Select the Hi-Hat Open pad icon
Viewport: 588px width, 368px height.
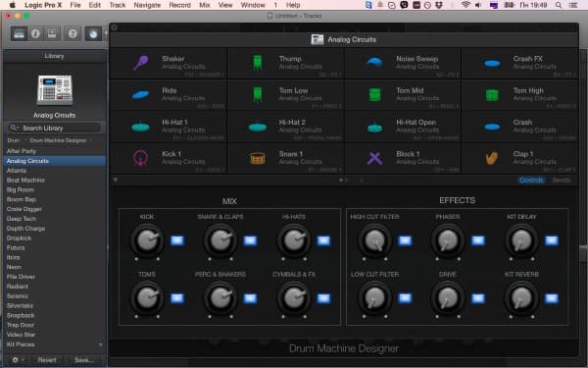click(x=374, y=127)
